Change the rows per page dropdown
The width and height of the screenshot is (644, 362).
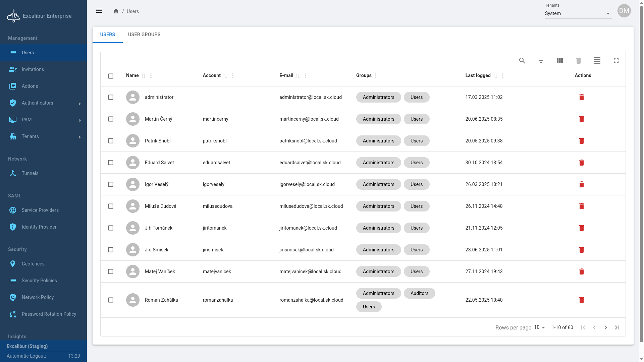point(539,327)
